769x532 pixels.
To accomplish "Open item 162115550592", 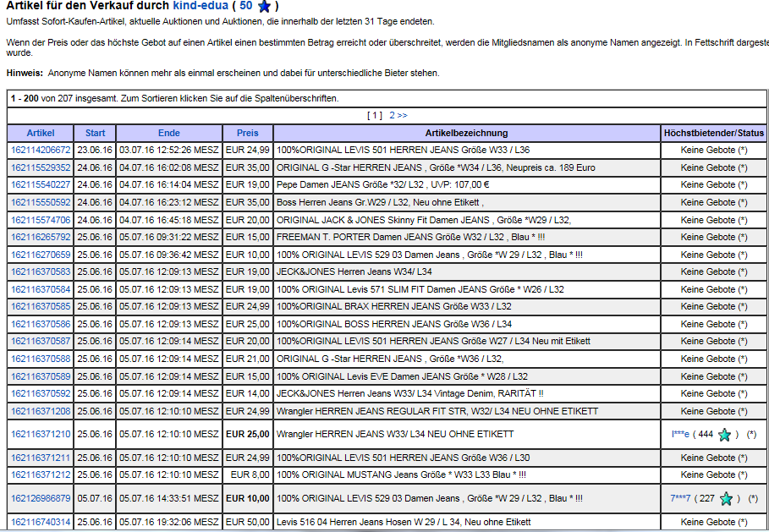I will [x=41, y=202].
